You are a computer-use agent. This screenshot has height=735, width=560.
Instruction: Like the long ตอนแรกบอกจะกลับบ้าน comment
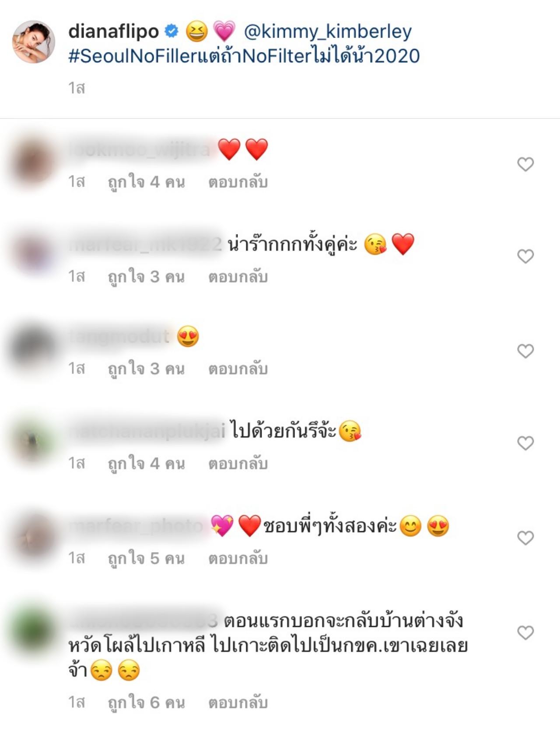525,633
